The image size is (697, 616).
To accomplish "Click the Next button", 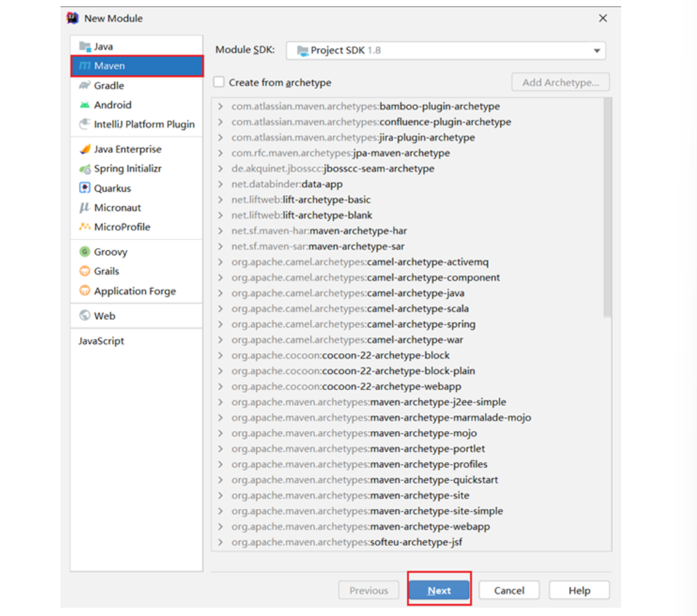I will point(439,590).
